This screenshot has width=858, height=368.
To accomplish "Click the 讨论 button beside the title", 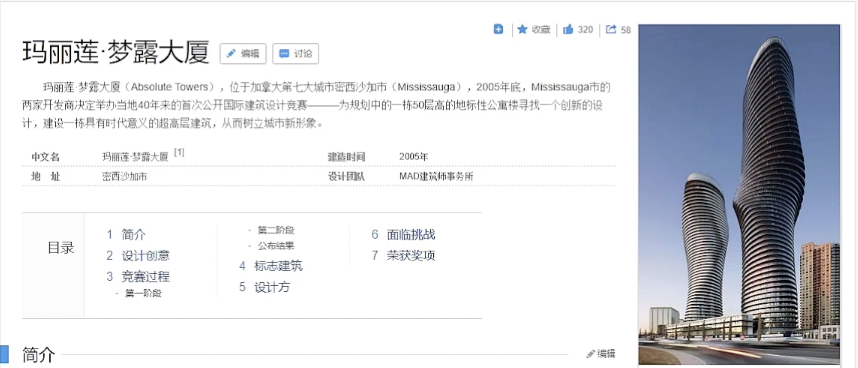I will [x=295, y=54].
